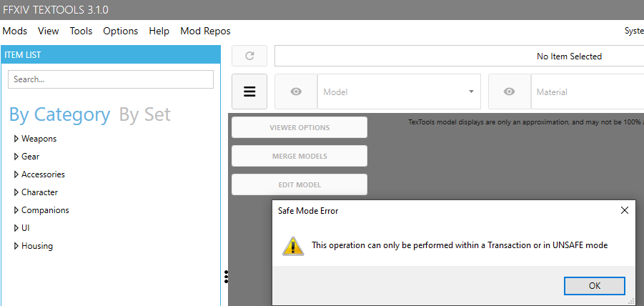Click the refresh item icon button
This screenshot has height=306, width=644.
point(249,56)
